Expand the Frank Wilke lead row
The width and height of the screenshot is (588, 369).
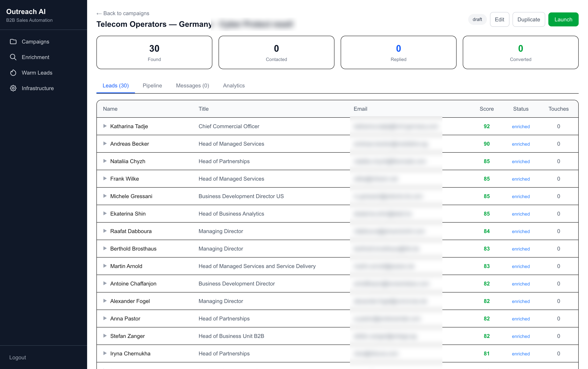pyautogui.click(x=105, y=178)
